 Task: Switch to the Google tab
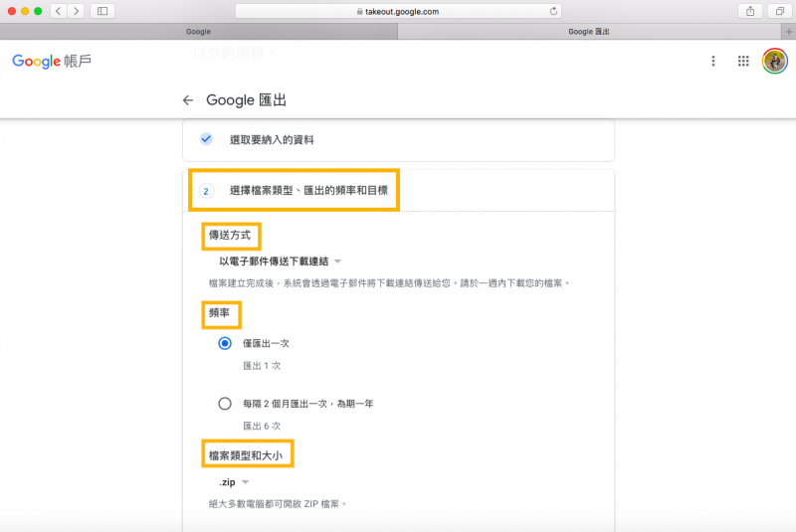(x=198, y=32)
